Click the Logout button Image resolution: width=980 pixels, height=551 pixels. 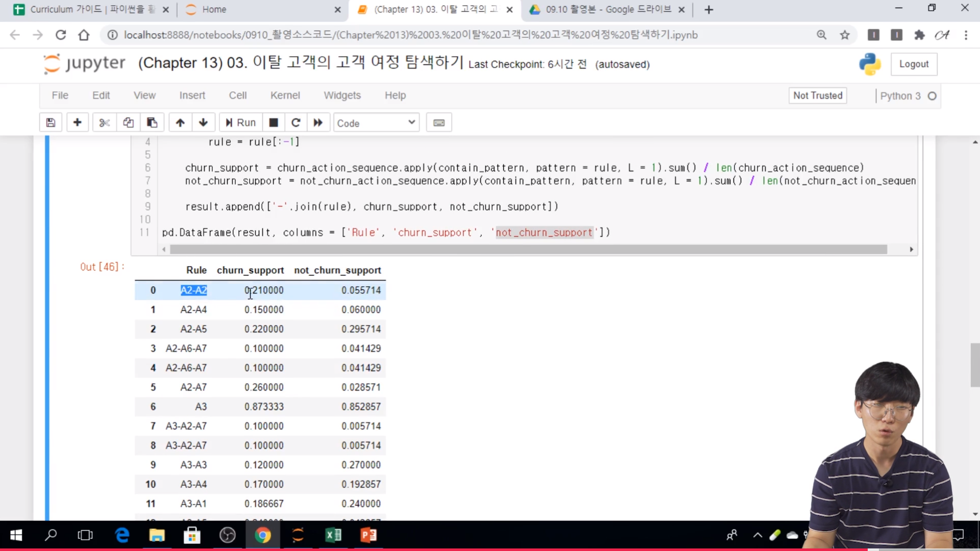tap(914, 64)
